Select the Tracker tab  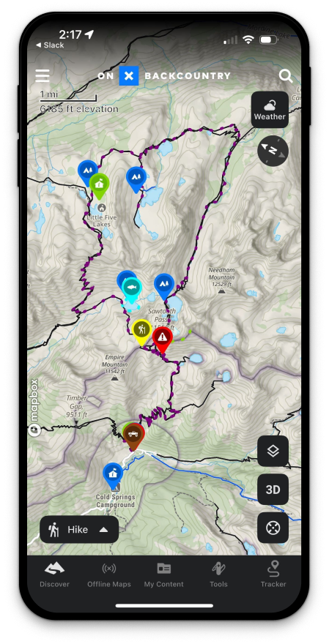(273, 574)
